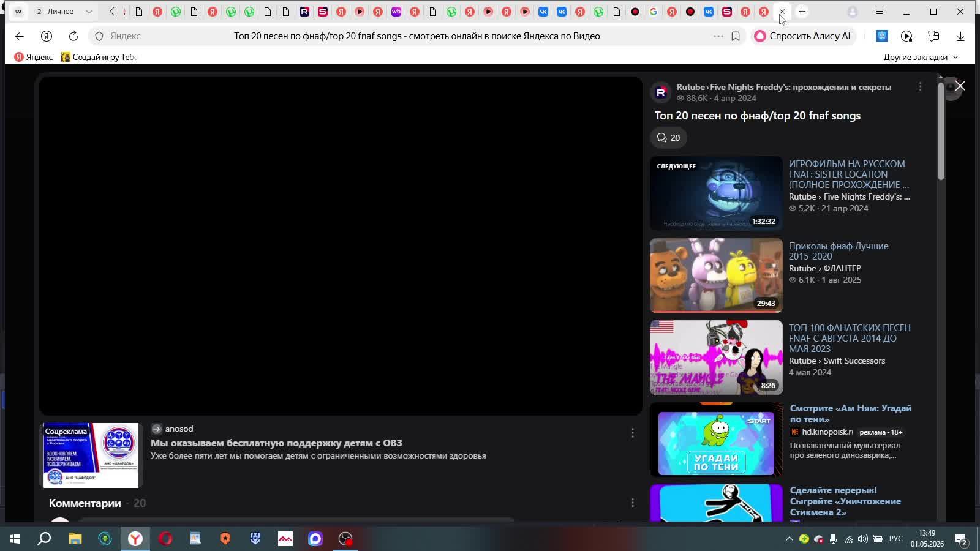Switch to the Rutube tab in tab strip
The width and height of the screenshot is (980, 551).
(304, 12)
